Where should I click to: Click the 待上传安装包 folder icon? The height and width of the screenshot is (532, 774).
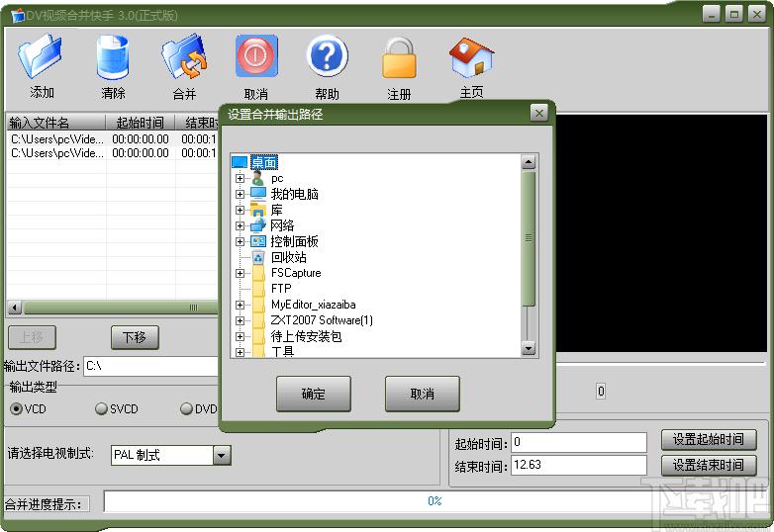tap(258, 336)
